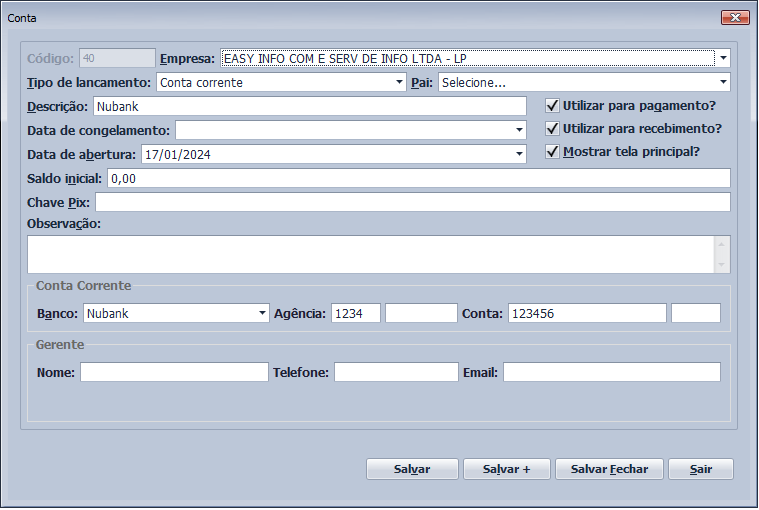Focus the Descrição field with Nubank
Viewport: 759px width, 510px height.
(310, 106)
